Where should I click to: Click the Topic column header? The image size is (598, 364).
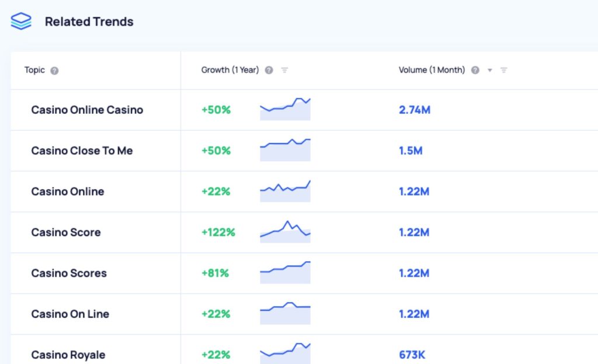[34, 70]
